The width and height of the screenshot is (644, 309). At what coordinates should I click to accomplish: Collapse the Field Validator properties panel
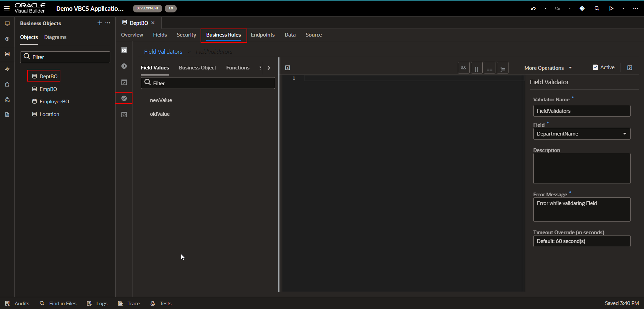click(630, 68)
